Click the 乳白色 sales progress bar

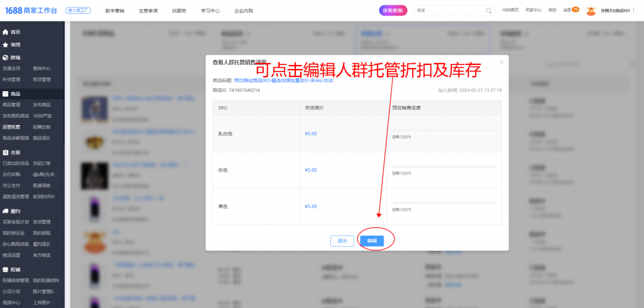[x=444, y=130]
